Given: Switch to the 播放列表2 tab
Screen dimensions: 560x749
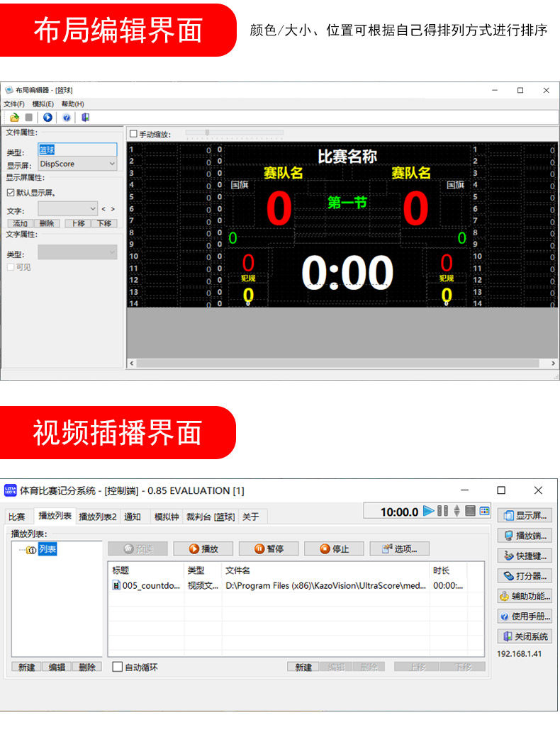Looking at the screenshot, I should coord(98,517).
